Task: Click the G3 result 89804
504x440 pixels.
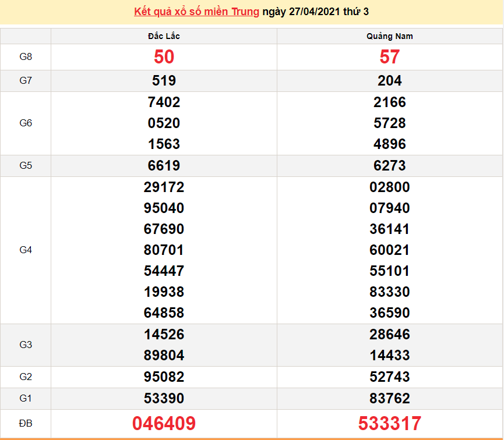Action: 164,355
